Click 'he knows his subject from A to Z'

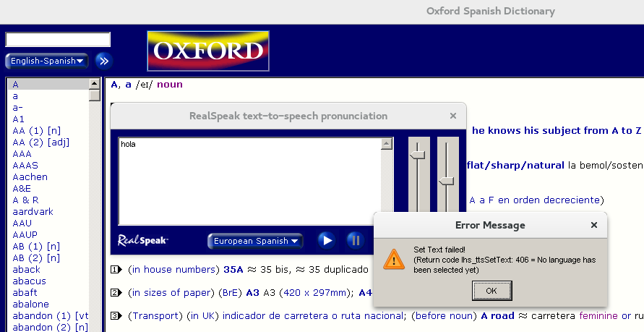(557, 131)
